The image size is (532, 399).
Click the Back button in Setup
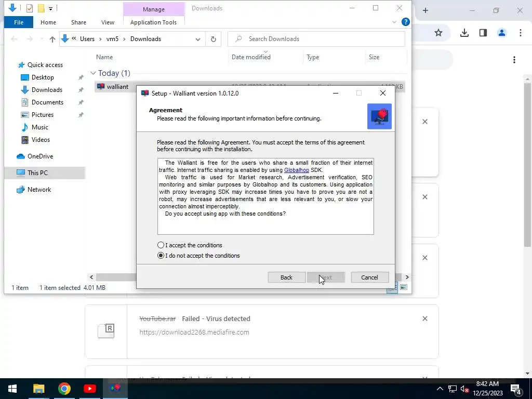coord(286,277)
